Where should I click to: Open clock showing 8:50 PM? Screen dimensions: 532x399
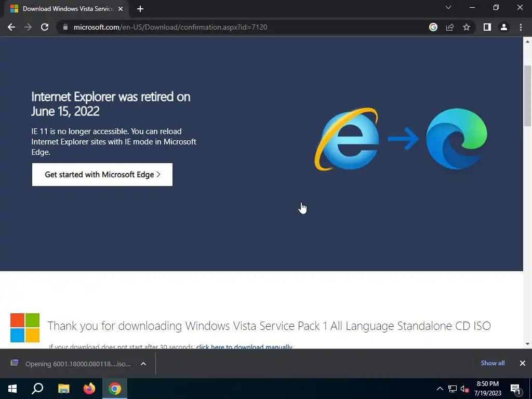487,389
